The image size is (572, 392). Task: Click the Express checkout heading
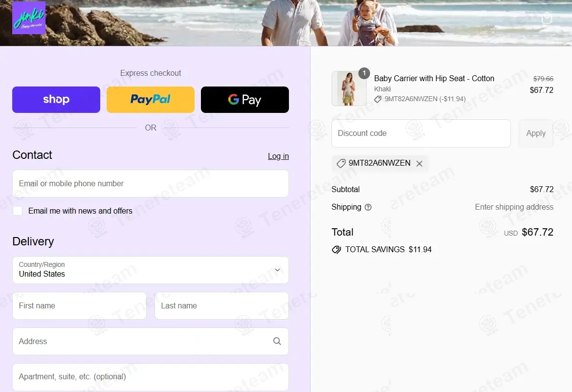coord(151,73)
